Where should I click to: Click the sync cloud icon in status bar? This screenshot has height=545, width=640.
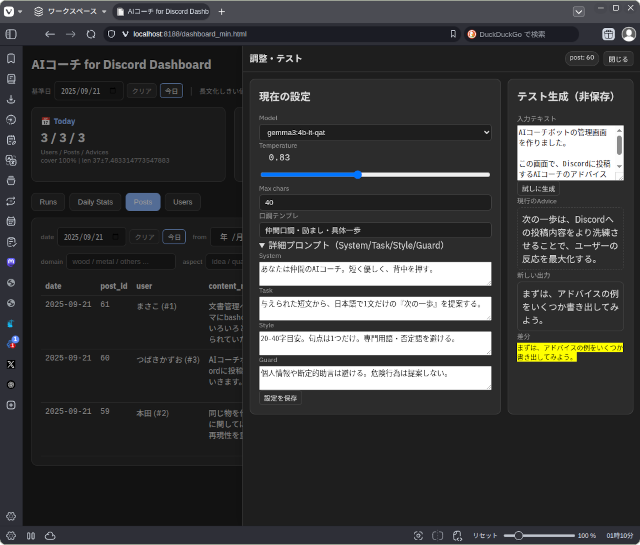(x=49, y=536)
